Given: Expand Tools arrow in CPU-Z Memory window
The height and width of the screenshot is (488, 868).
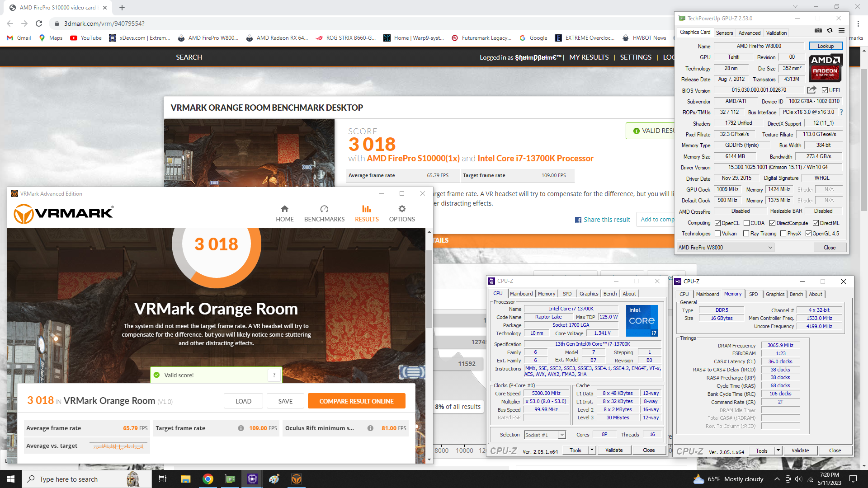Looking at the screenshot, I should [x=778, y=451].
